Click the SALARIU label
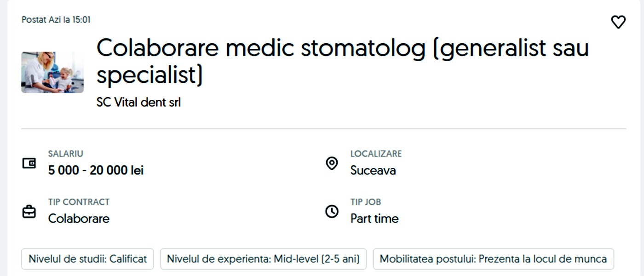The height and width of the screenshot is (276, 644). [66, 154]
